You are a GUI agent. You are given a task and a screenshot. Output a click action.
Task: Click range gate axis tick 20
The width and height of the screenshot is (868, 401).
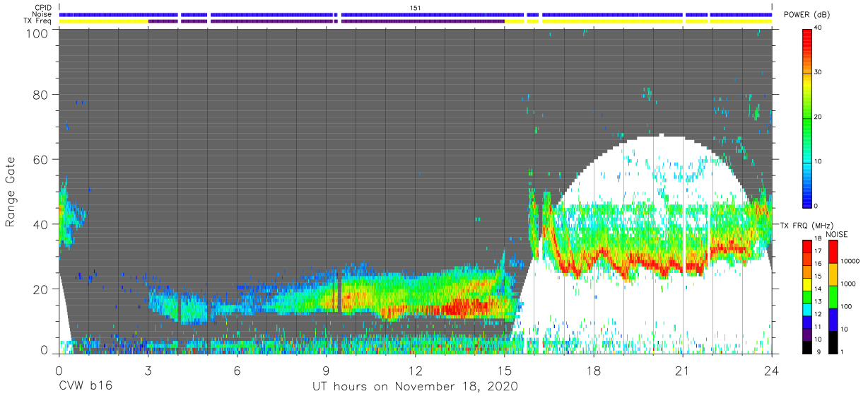point(42,289)
